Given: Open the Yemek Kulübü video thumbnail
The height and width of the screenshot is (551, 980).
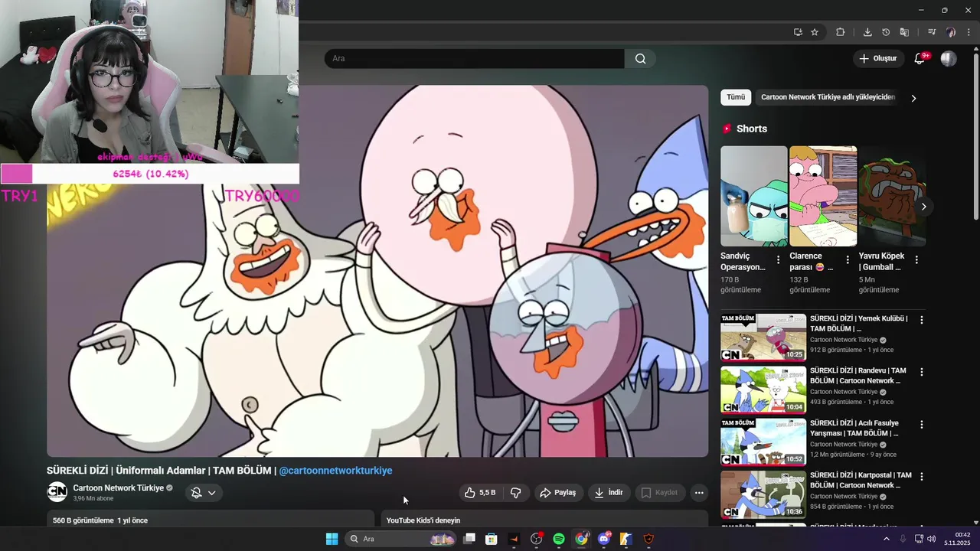Looking at the screenshot, I should 763,337.
